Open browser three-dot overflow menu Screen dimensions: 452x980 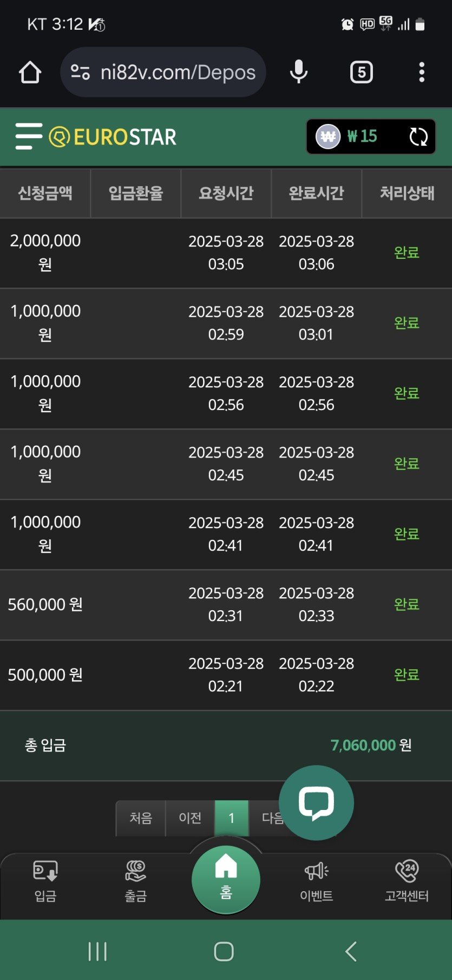(421, 72)
